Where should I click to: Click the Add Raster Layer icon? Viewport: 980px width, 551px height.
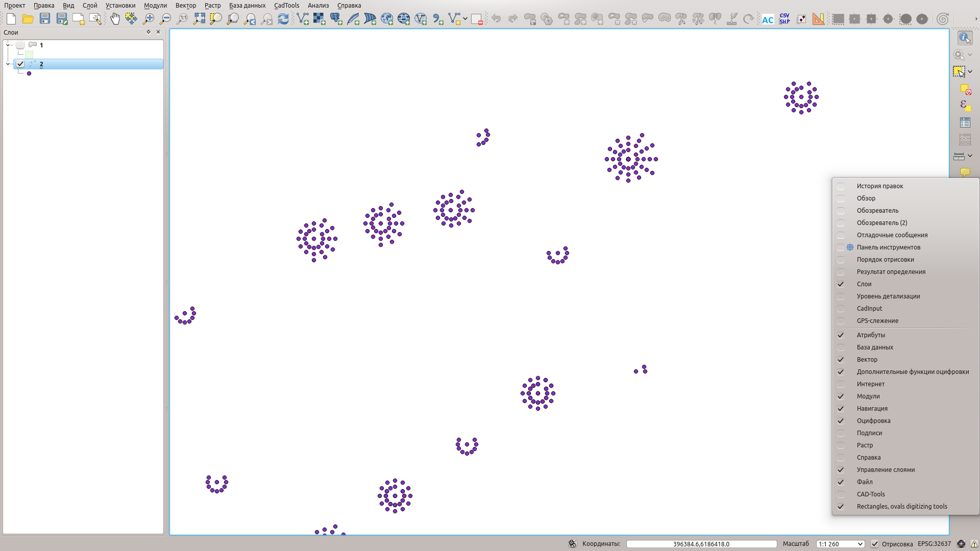click(x=319, y=19)
